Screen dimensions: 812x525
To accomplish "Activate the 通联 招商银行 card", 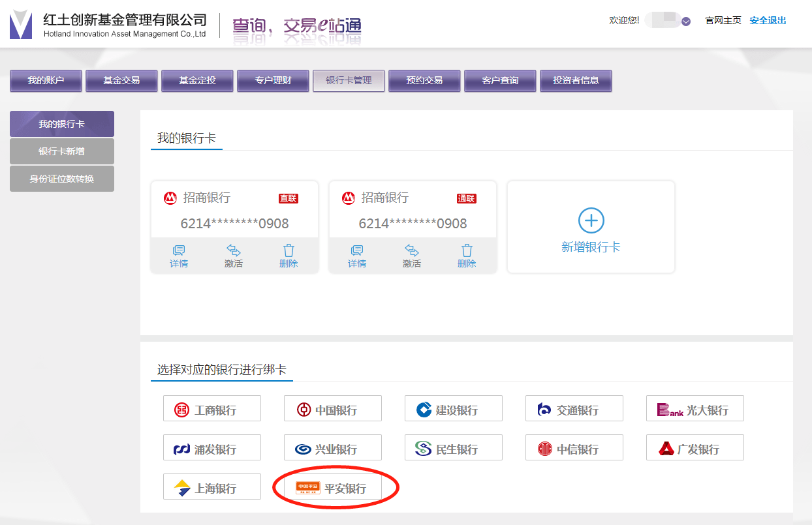I will point(412,256).
